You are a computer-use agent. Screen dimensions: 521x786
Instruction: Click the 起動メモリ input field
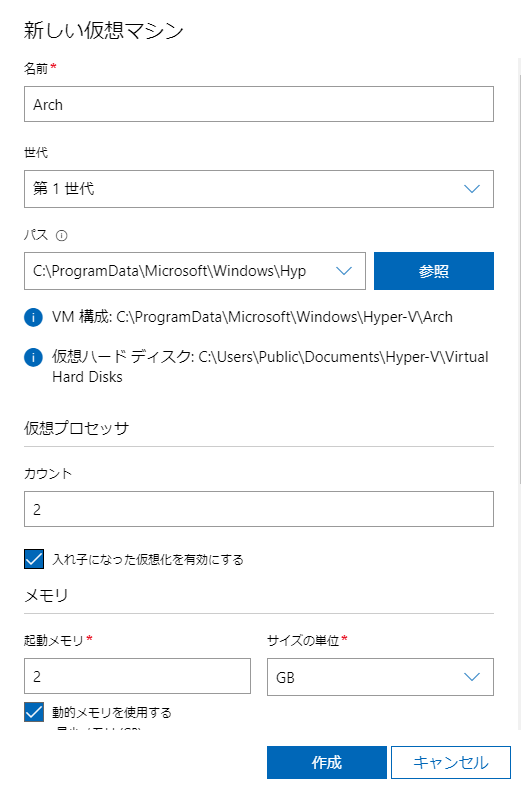(137, 676)
